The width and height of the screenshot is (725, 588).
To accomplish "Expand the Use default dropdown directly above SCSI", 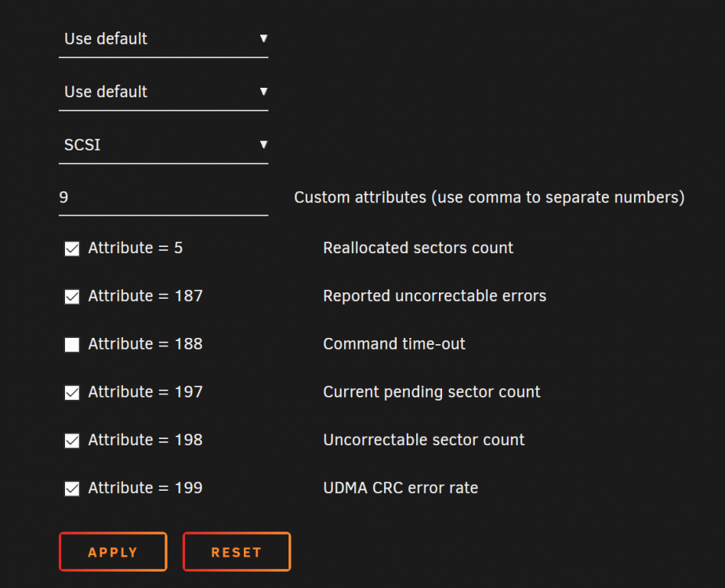I will pyautogui.click(x=163, y=92).
